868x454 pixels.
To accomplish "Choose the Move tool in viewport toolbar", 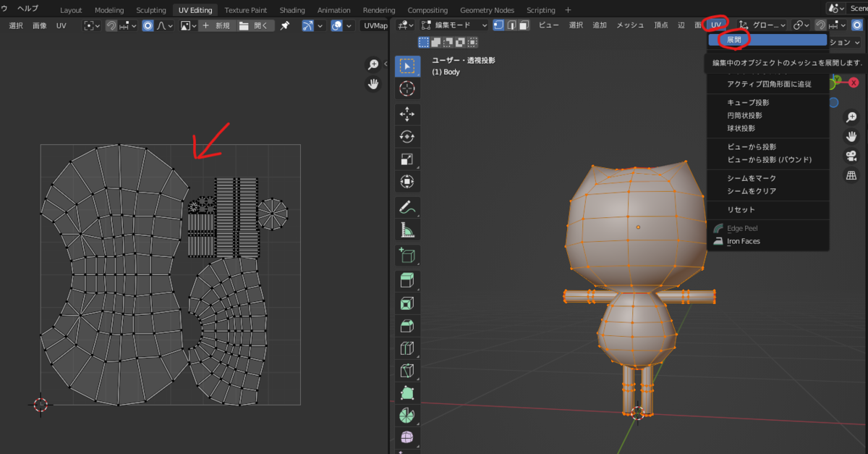I will [x=407, y=114].
